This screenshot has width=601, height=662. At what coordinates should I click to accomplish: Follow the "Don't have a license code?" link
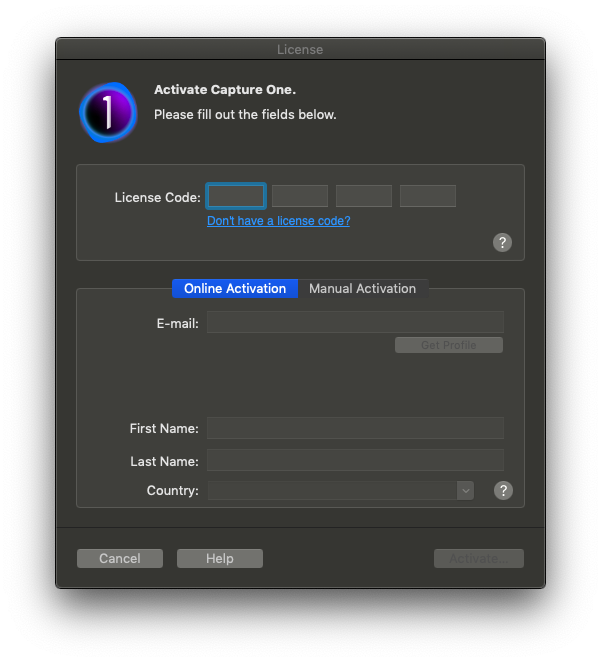(279, 221)
